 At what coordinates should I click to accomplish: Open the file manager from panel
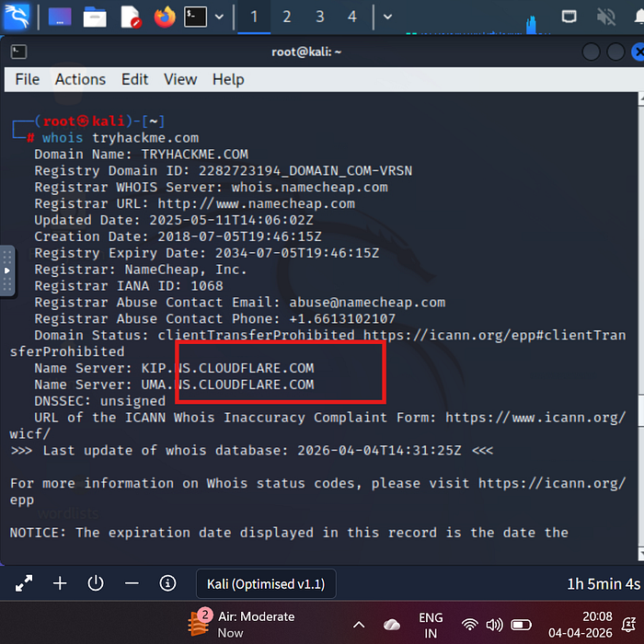pyautogui.click(x=95, y=17)
